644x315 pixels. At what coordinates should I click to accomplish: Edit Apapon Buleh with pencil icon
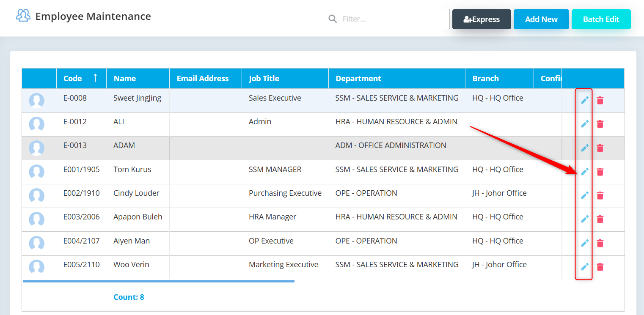[x=584, y=219]
